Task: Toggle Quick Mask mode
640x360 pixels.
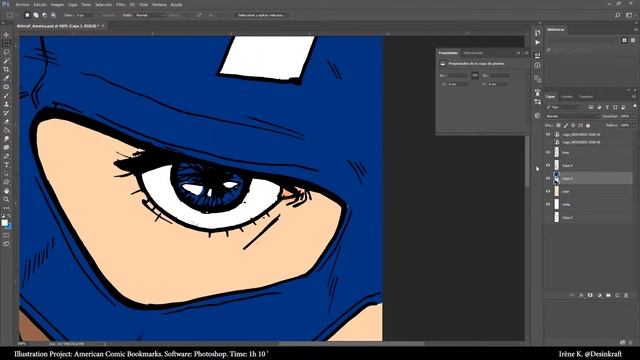Action: [6, 235]
